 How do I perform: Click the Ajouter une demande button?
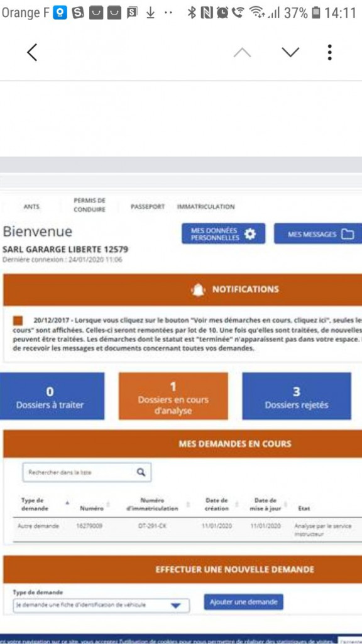tap(243, 602)
